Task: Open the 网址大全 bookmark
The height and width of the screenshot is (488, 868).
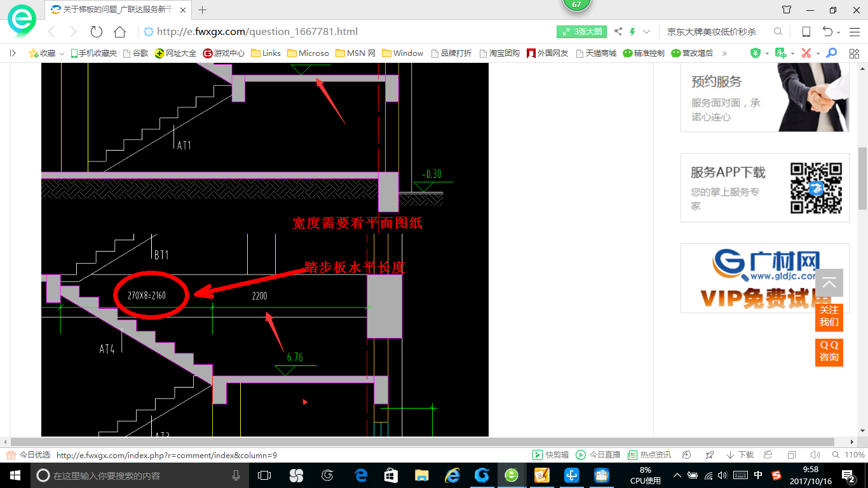Action: tap(176, 53)
